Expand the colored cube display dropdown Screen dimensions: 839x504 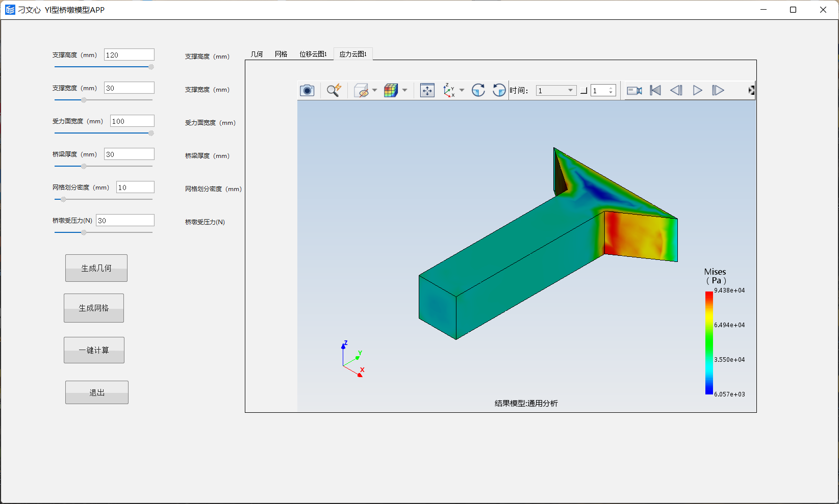pyautogui.click(x=405, y=91)
